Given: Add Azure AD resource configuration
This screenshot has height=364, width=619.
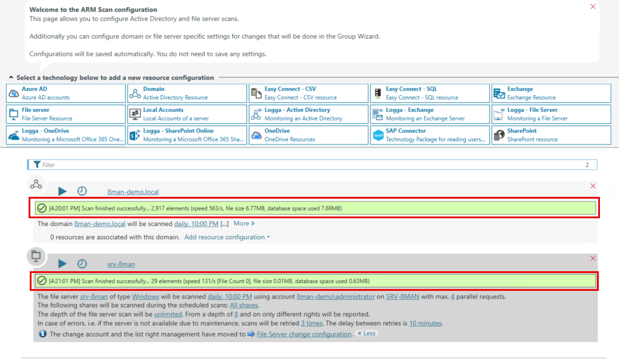Looking at the screenshot, I should tap(65, 93).
